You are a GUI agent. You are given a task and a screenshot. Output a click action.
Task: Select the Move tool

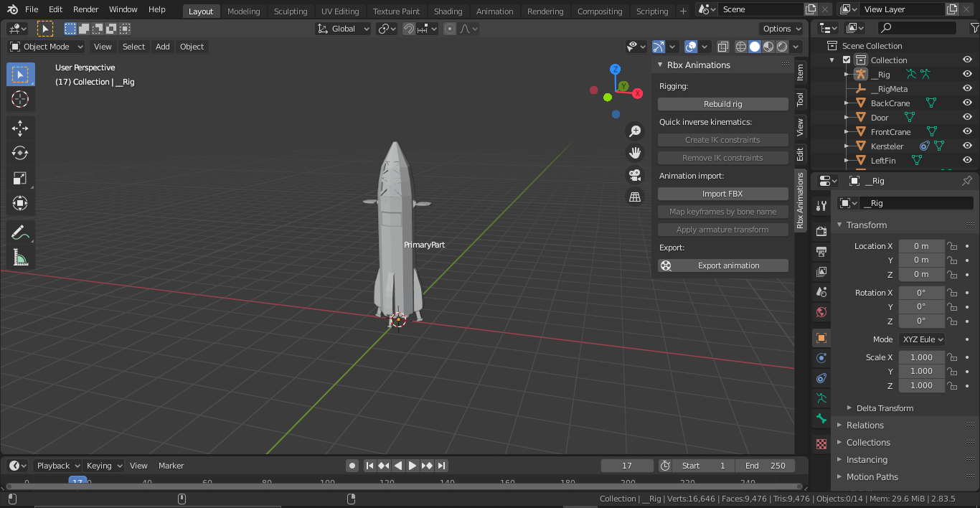pos(20,128)
